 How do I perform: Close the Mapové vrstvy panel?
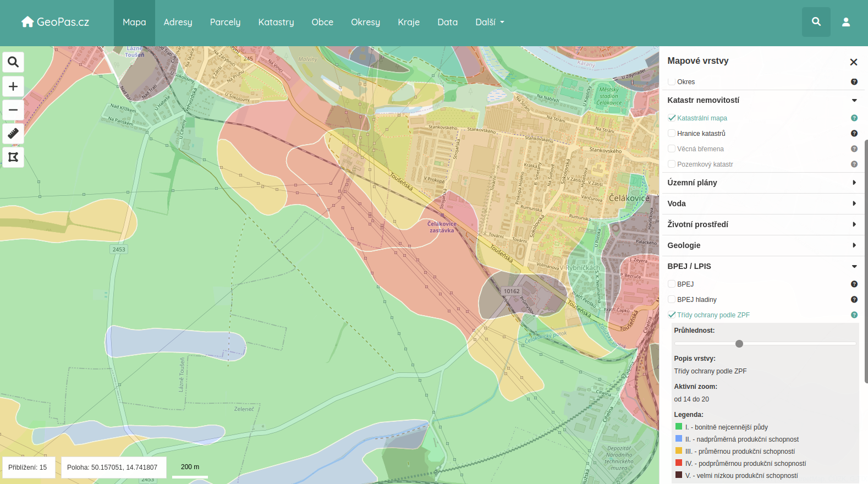[x=853, y=62]
